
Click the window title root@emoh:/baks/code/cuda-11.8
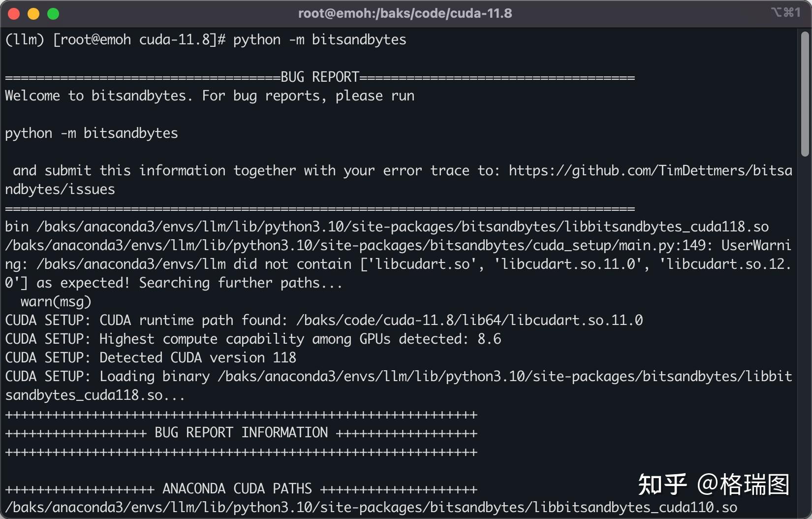tap(405, 13)
